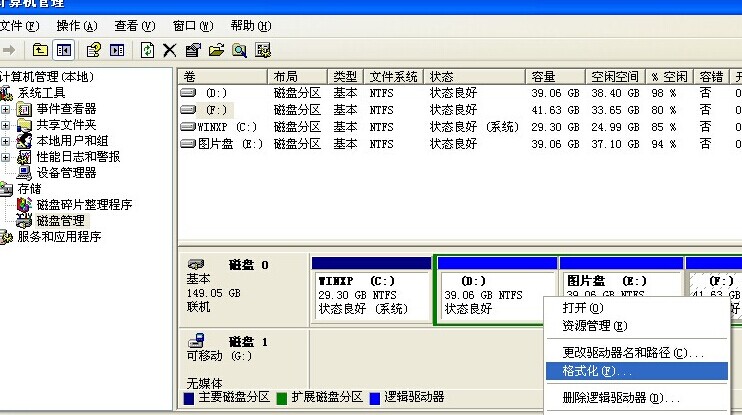Screen dimensions: 742x415
Task: Click the 磁盘 1 removable disk icon
Action: (196, 341)
